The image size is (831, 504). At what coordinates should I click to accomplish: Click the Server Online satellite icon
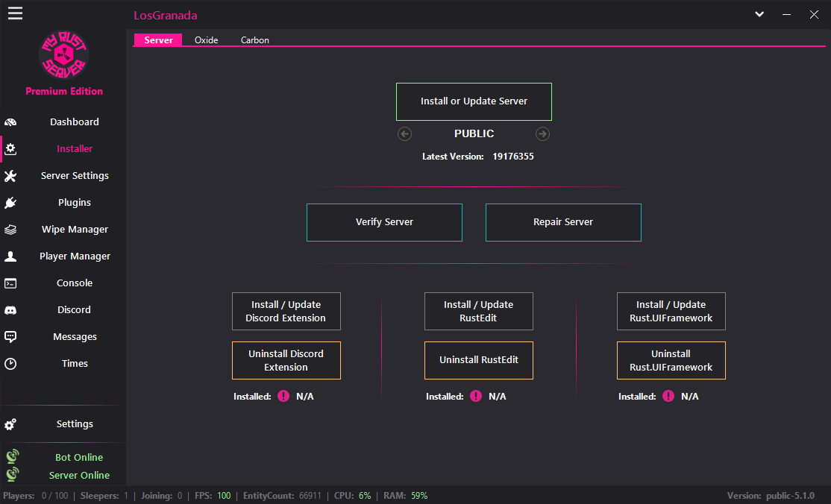point(12,473)
